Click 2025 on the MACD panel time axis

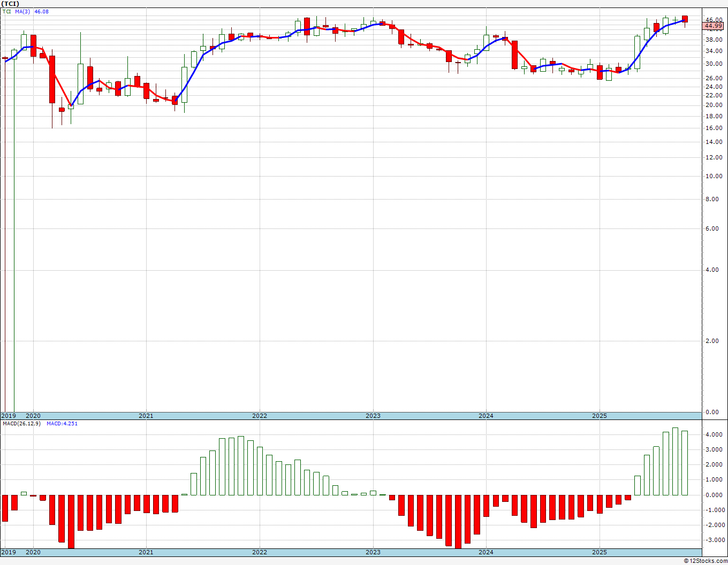tap(600, 552)
